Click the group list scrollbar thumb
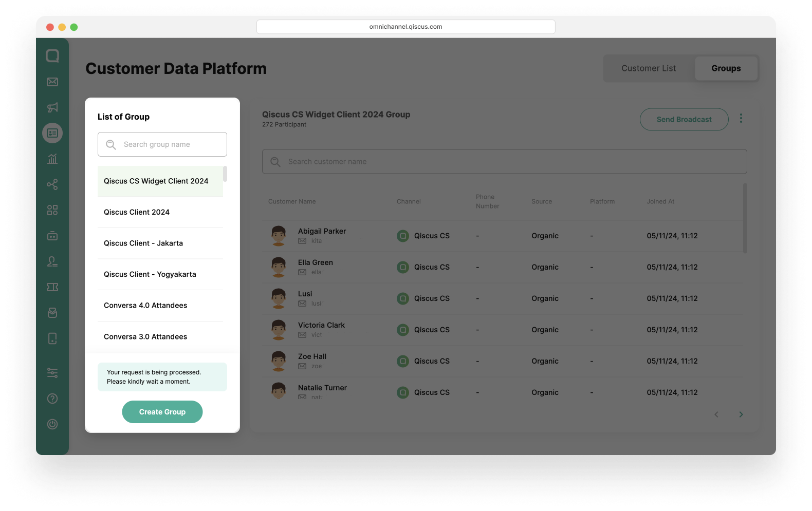 click(x=225, y=174)
